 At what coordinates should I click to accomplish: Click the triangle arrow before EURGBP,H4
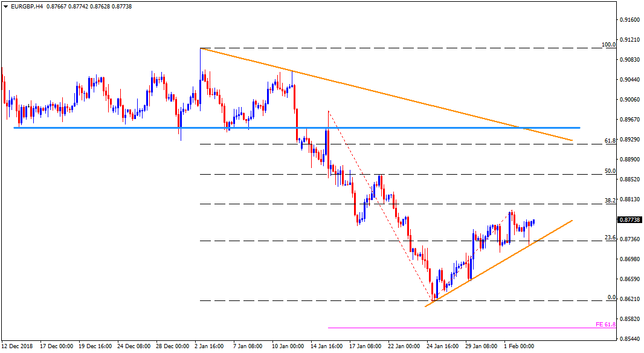(5, 6)
